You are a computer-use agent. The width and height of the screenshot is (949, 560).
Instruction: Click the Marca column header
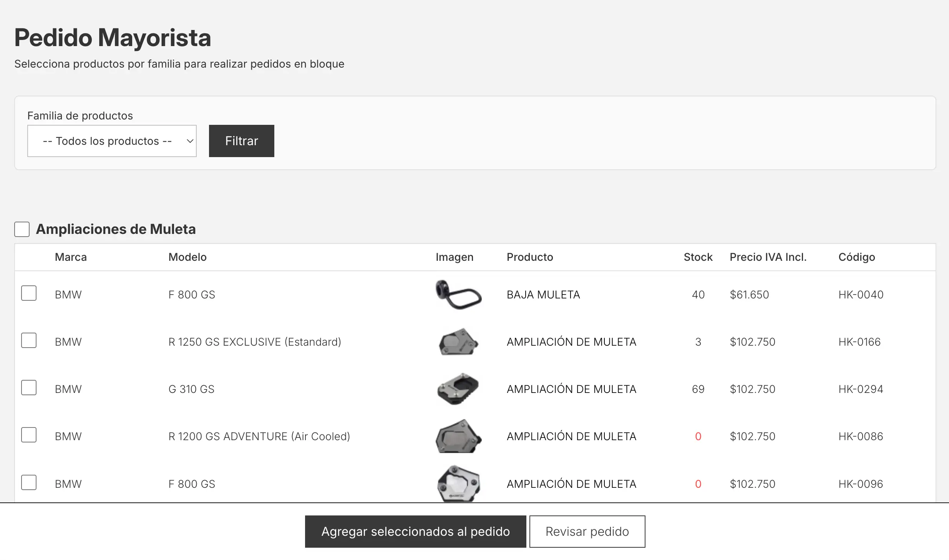click(71, 257)
